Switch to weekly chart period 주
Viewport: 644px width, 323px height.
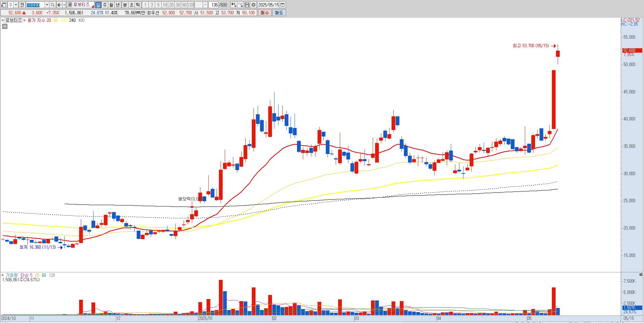tap(105, 5)
